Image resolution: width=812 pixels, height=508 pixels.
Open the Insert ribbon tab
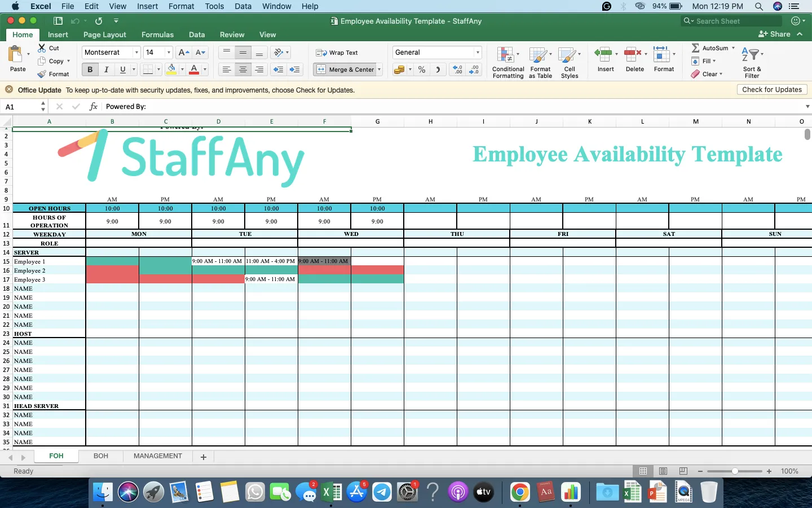pyautogui.click(x=58, y=34)
